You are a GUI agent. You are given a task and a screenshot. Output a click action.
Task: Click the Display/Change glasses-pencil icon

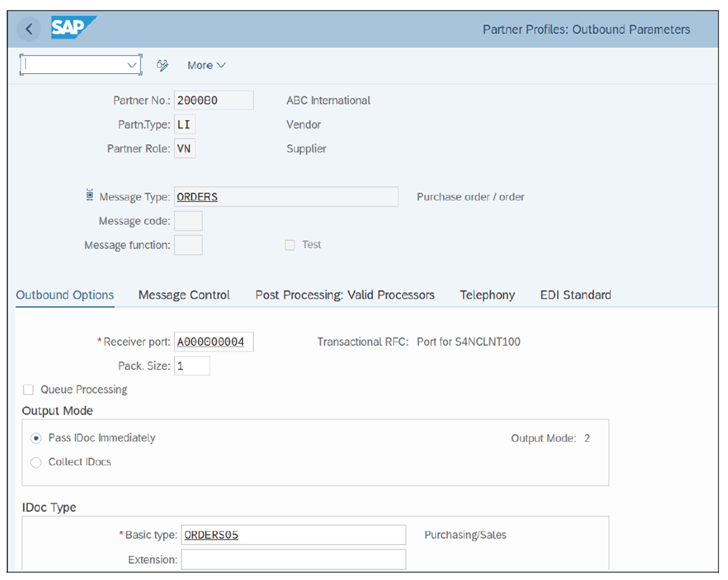point(162,64)
